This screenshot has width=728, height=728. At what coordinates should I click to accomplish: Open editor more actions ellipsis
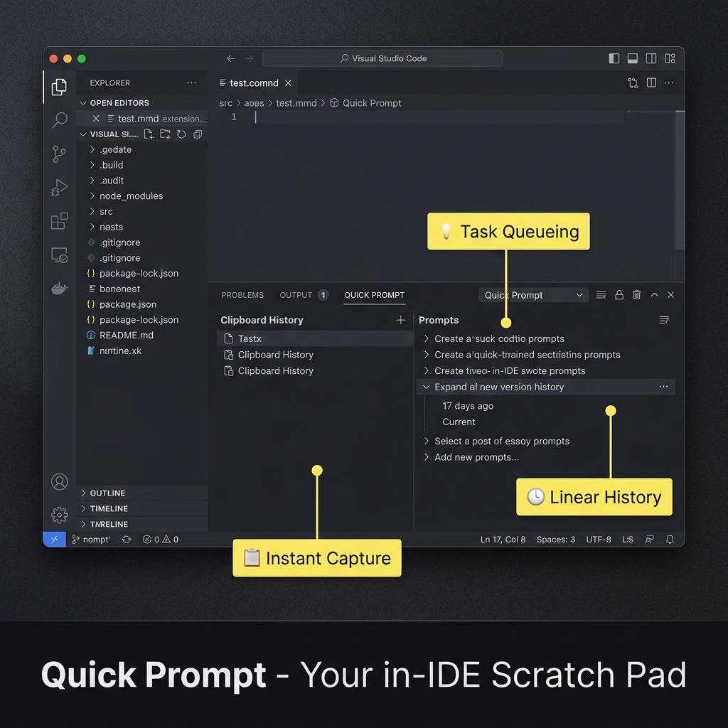point(669,82)
